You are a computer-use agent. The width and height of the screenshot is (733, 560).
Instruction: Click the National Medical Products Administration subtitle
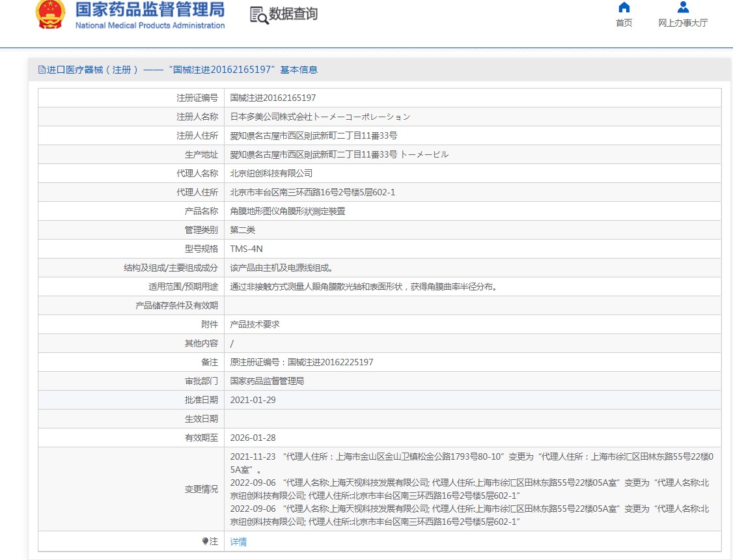tap(150, 25)
